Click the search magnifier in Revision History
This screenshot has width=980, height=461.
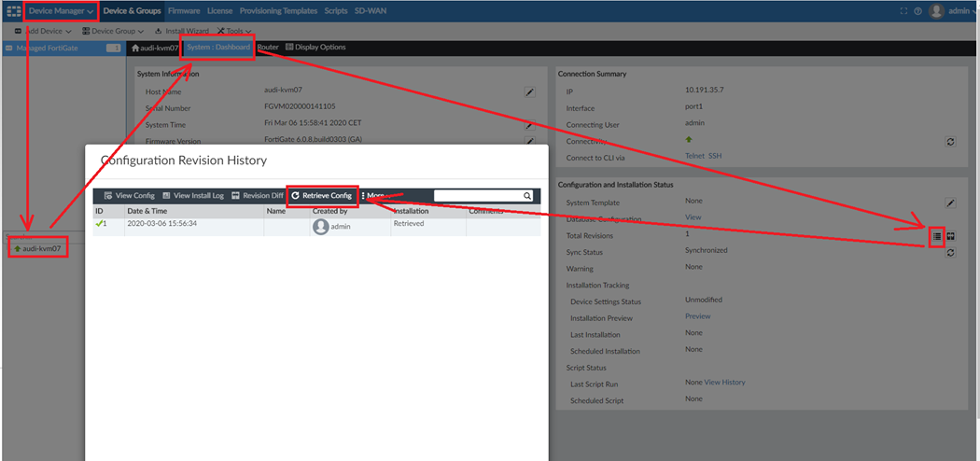pyautogui.click(x=527, y=196)
